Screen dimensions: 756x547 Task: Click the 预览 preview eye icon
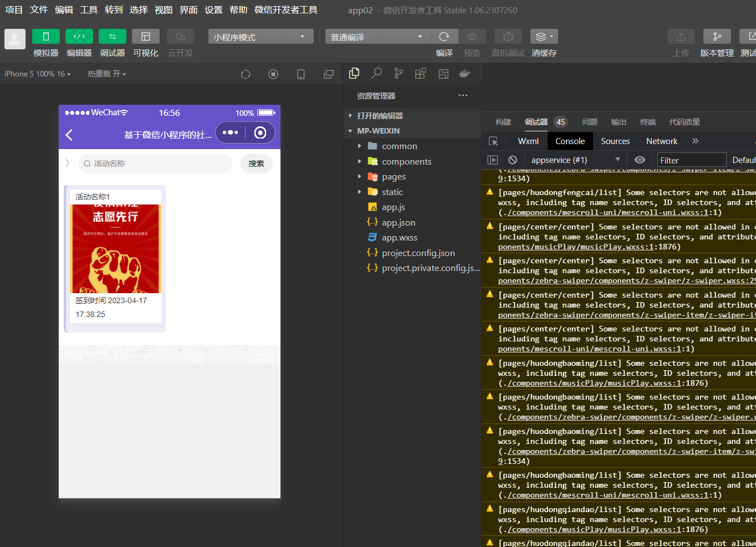tap(472, 37)
